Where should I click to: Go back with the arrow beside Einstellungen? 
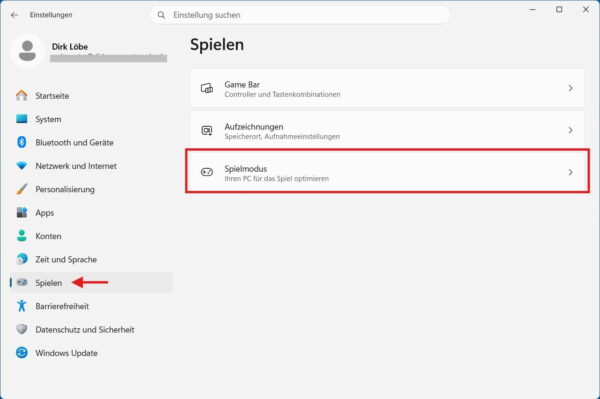click(15, 15)
